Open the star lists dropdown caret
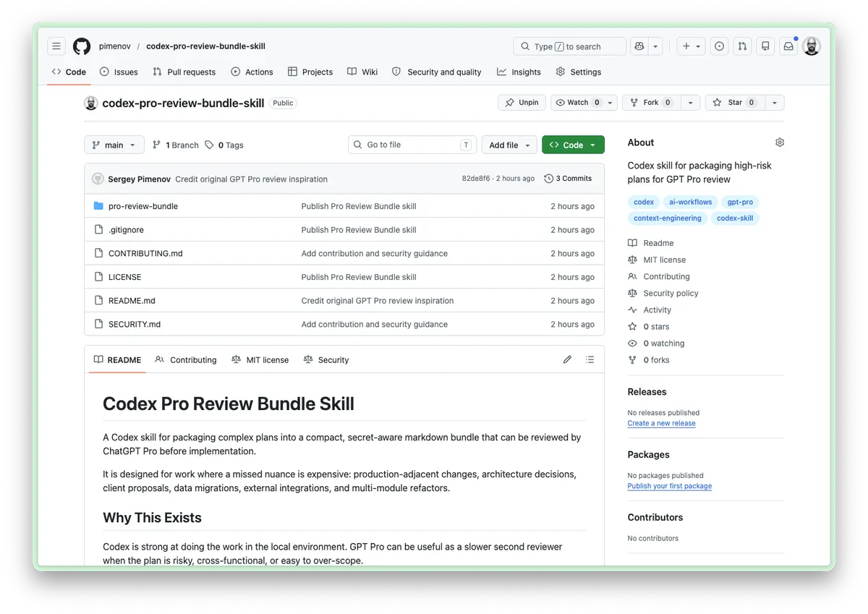Screen dimensions: 868x614 click(x=774, y=103)
